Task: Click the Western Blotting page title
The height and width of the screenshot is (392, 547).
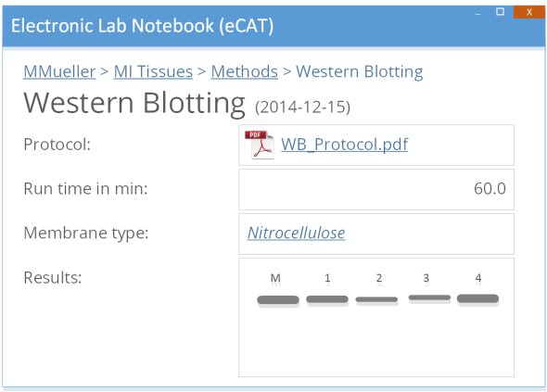Action: tap(134, 103)
